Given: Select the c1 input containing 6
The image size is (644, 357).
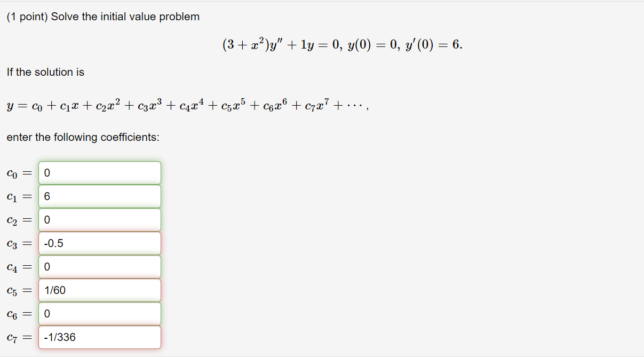Looking at the screenshot, I should coord(99,196).
